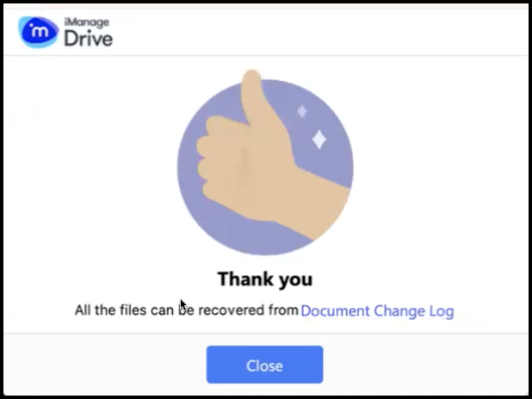Close the Thank you dialog
The width and height of the screenshot is (532, 399).
264,365
